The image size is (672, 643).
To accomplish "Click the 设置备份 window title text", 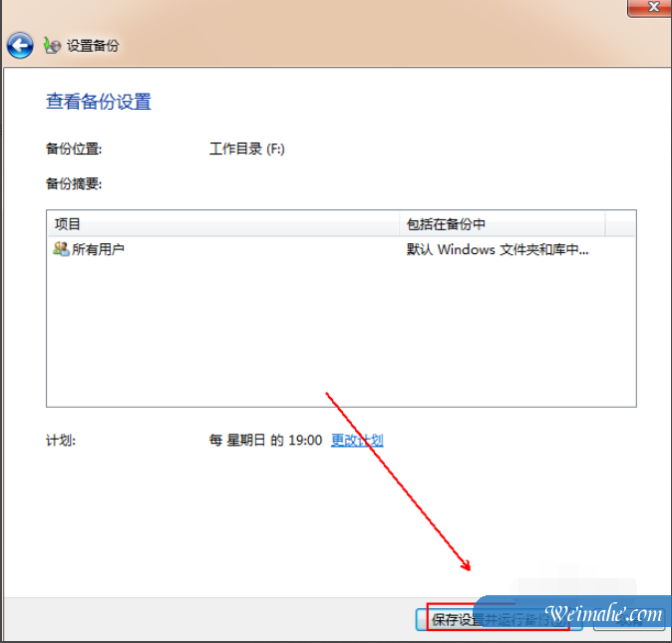I will pyautogui.click(x=93, y=46).
